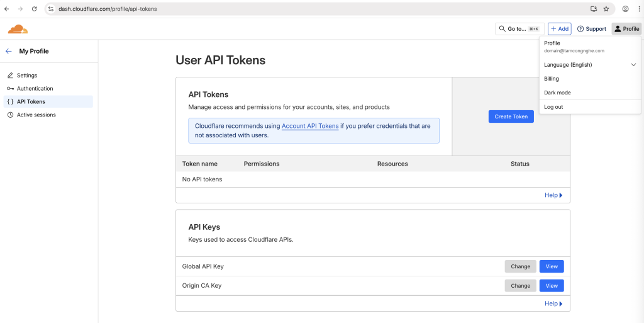Collapse the Profile dropdown menu
The image size is (644, 323).
tap(626, 29)
